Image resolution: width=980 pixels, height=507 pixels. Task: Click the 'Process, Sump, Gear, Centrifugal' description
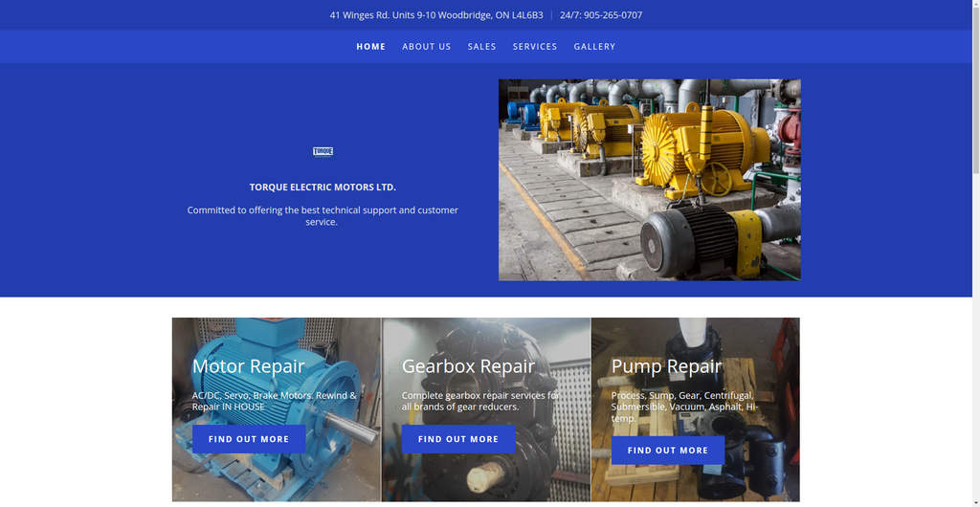coord(685,407)
